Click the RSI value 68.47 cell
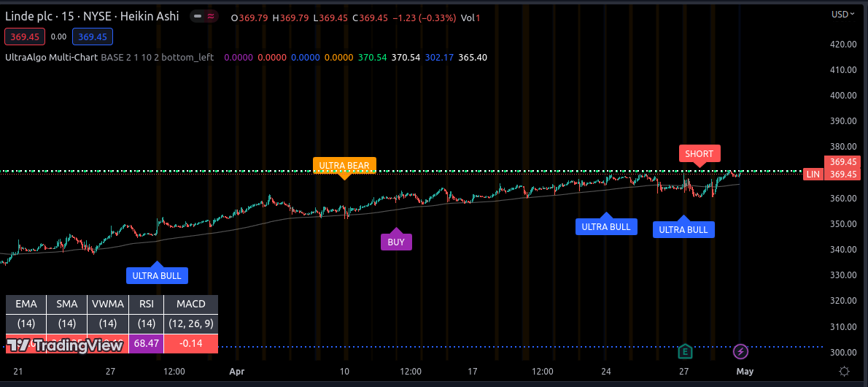This screenshot has height=387, width=868. tap(146, 344)
